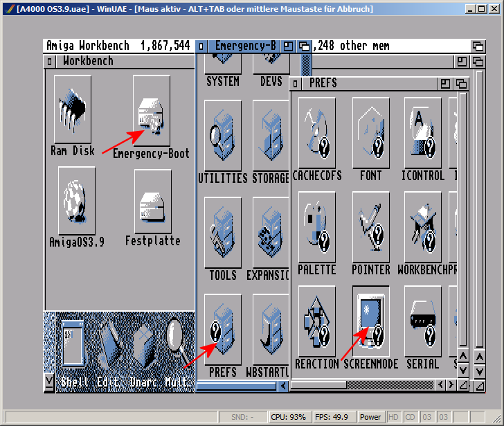Screen dimensions: 504x426
Task: Open the ICONTROL preferences icon
Action: click(423, 133)
